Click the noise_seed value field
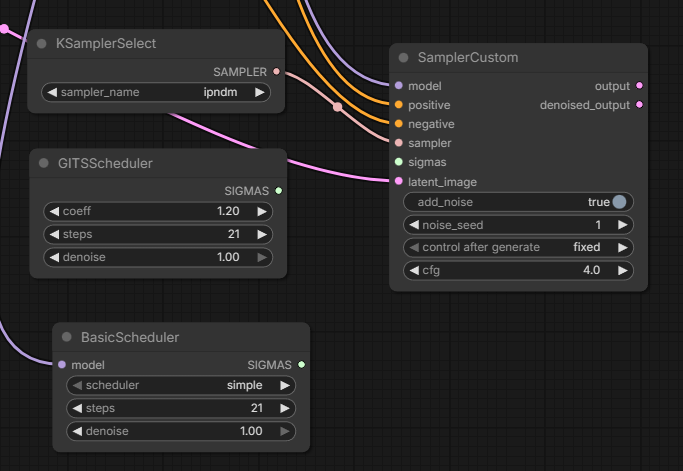Image resolution: width=683 pixels, height=471 pixels. (x=518, y=225)
